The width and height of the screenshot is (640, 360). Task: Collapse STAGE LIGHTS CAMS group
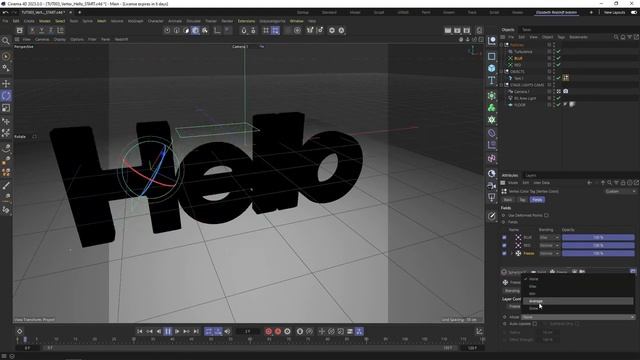click(502, 85)
